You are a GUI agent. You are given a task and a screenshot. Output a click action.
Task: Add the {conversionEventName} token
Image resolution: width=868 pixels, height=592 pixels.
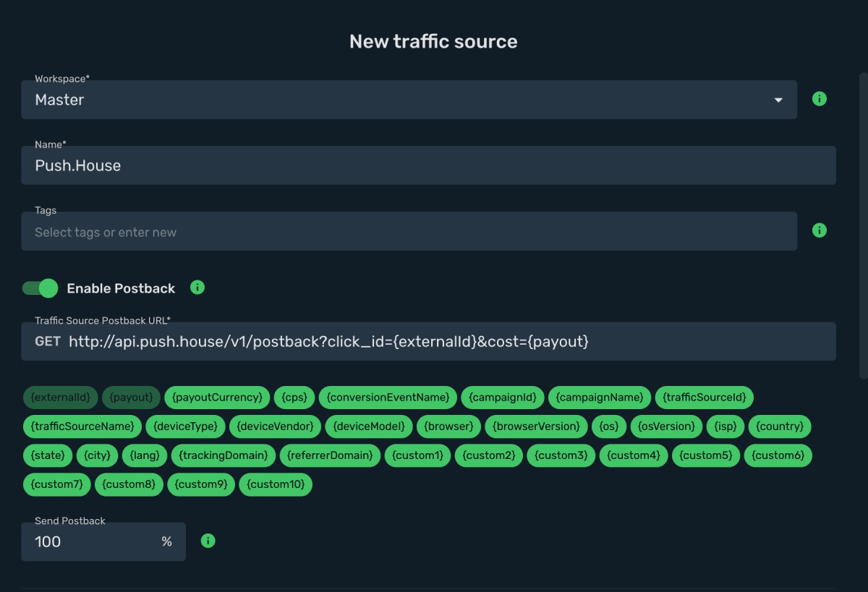388,398
